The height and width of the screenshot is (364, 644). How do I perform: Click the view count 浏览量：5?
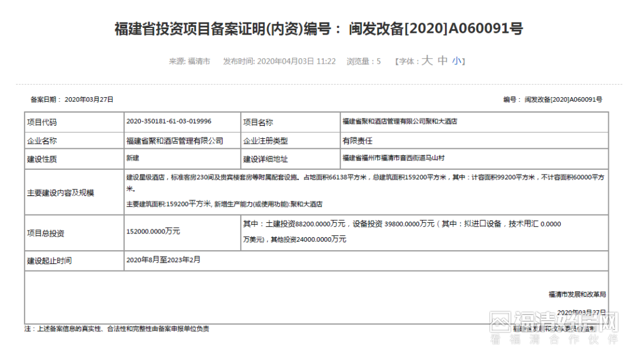point(364,61)
